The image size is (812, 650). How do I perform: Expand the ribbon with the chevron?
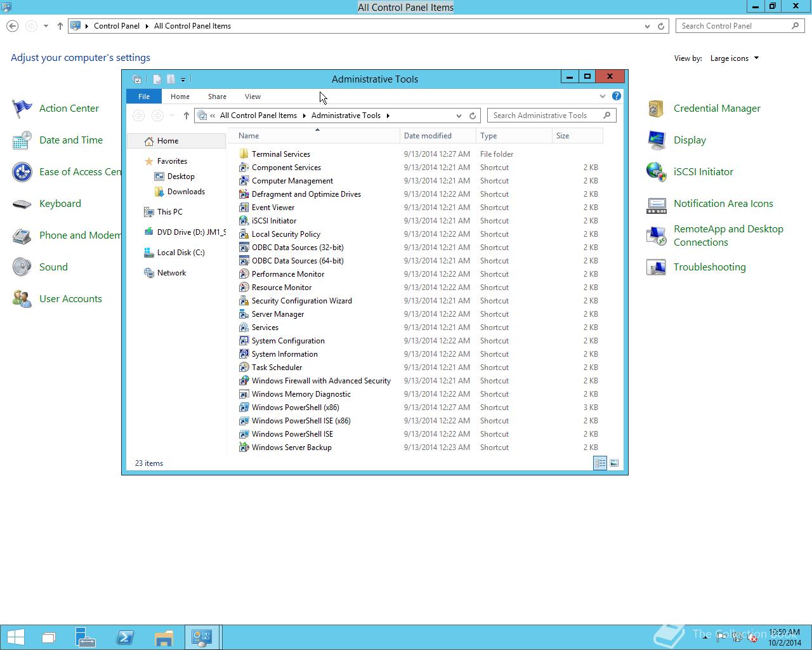(x=603, y=96)
